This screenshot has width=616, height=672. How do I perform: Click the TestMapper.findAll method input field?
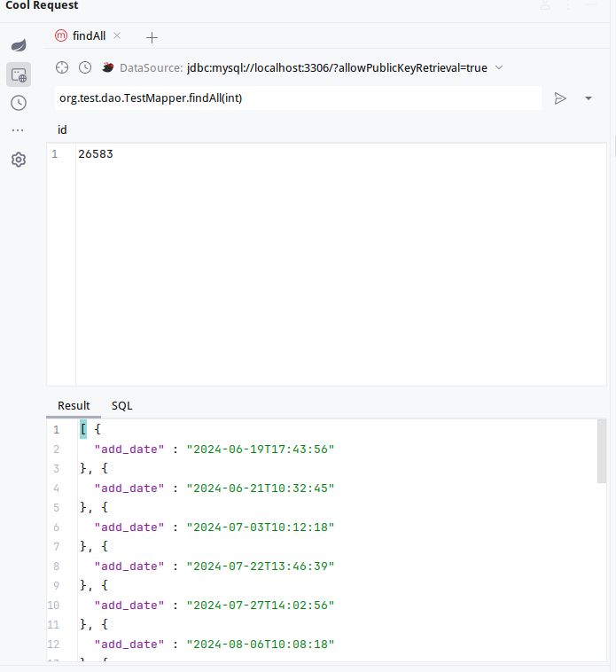point(292,98)
